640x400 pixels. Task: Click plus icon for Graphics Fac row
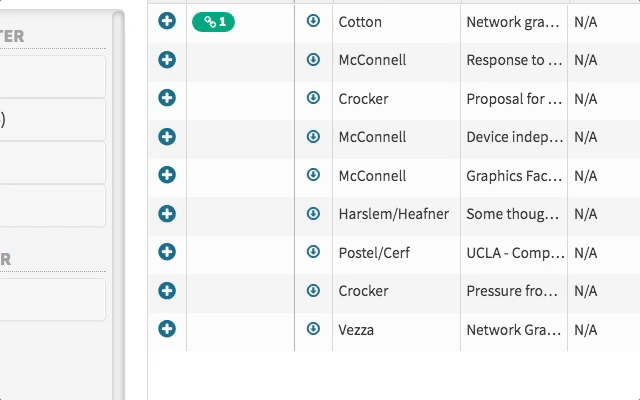167,175
